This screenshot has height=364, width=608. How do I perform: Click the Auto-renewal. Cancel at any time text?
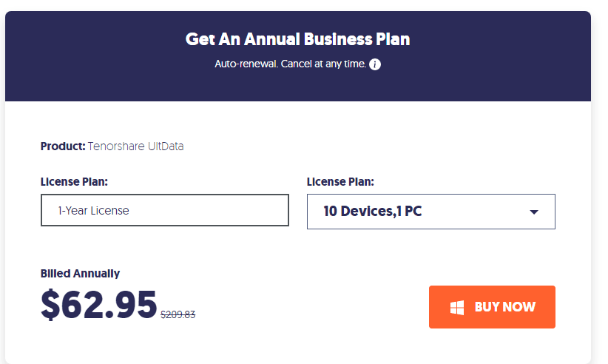click(291, 64)
